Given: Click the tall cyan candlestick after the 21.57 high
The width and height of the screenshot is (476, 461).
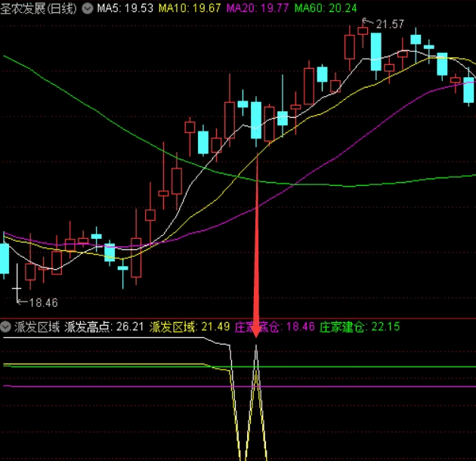Looking at the screenshot, I should pyautogui.click(x=376, y=52).
